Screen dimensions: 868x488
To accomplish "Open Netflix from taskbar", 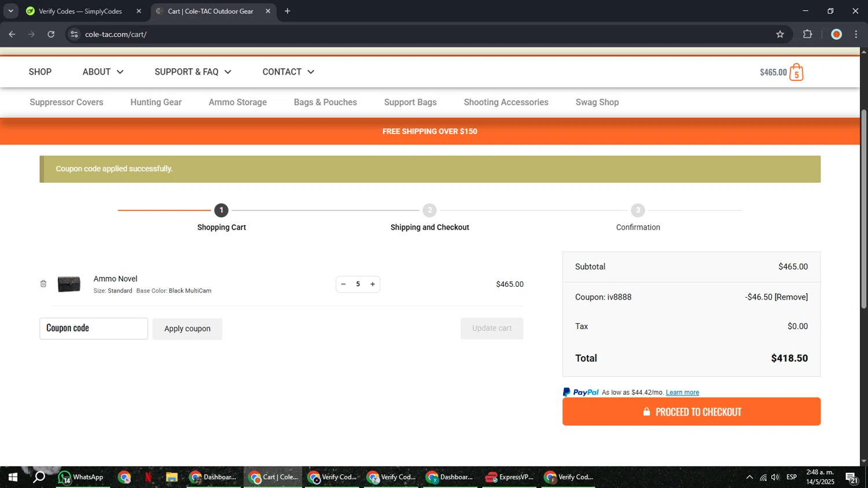I will (x=148, y=477).
